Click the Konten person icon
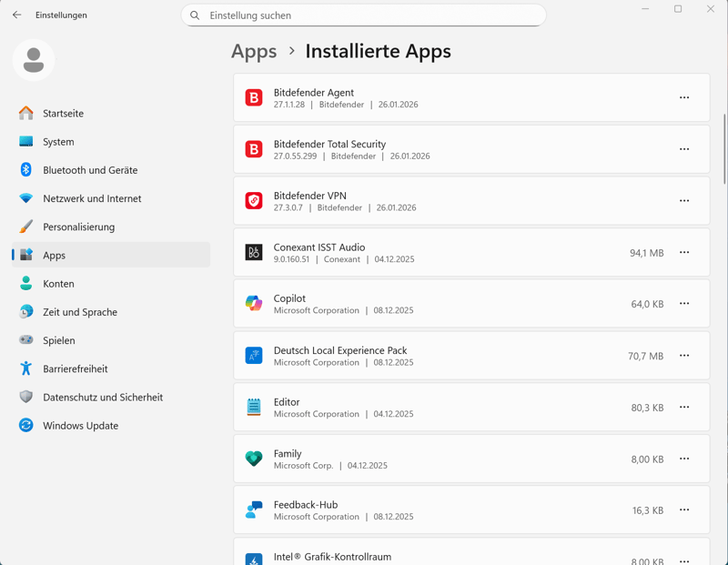This screenshot has width=728, height=565. click(26, 283)
